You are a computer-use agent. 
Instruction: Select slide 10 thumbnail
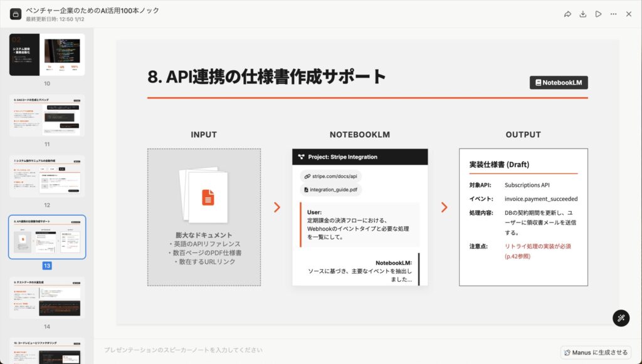(x=47, y=55)
